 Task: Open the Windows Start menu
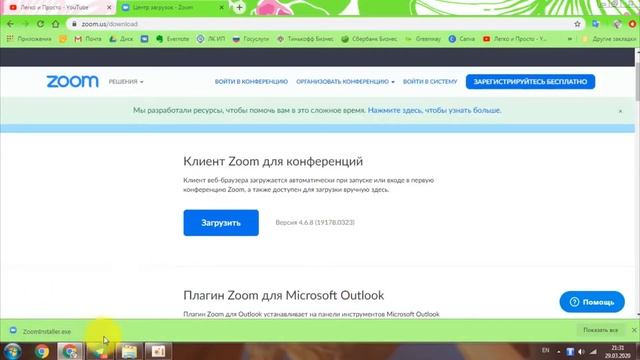coord(12,351)
